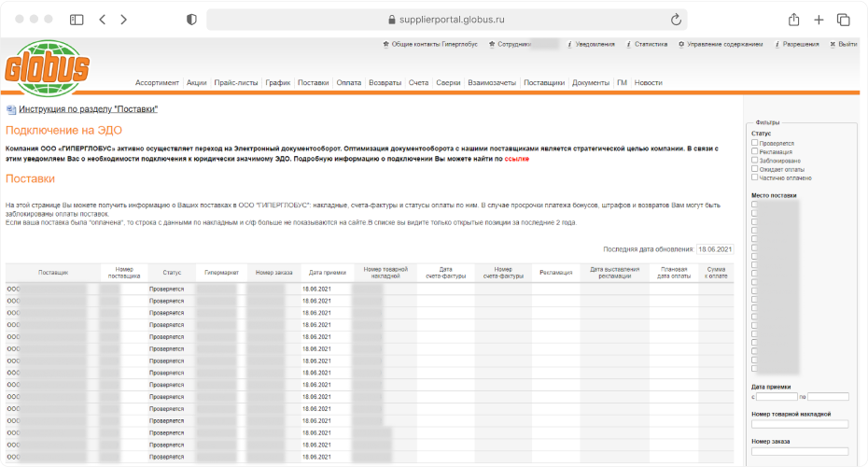Screen dimensions: 868x467
Task: Focus the Номер заказа filter field
Action: point(800,451)
